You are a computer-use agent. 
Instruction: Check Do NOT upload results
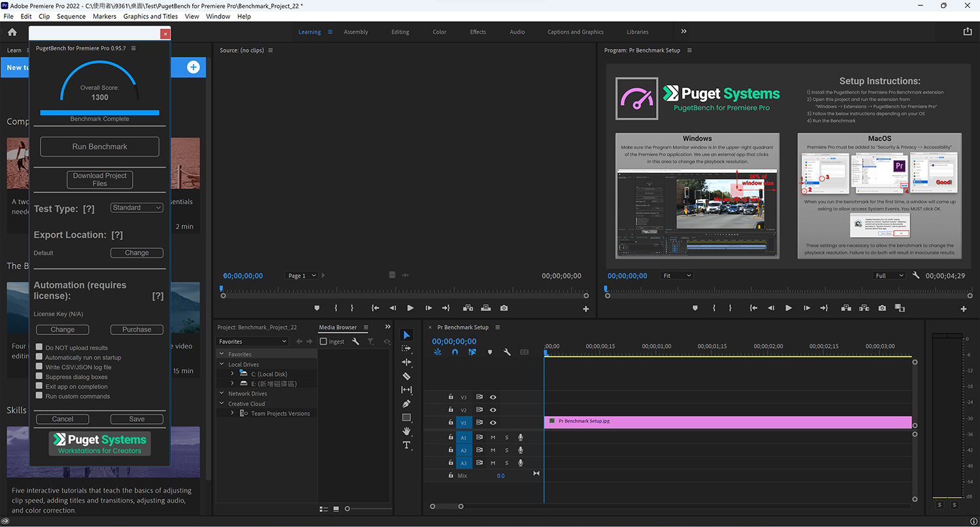pyautogui.click(x=39, y=347)
